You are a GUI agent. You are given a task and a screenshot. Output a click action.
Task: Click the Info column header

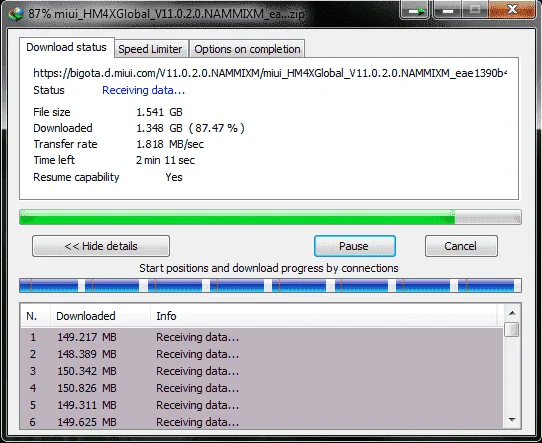pyautogui.click(x=324, y=316)
